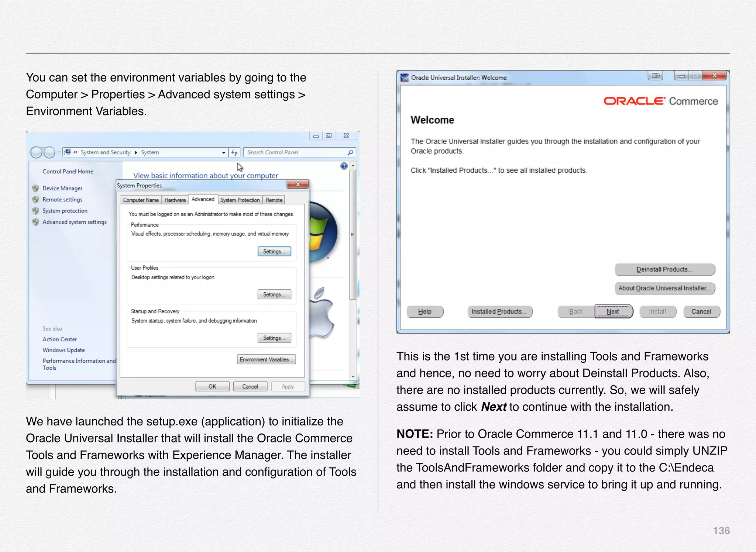
Task: Click Next in Oracle installer
Action: [614, 312]
